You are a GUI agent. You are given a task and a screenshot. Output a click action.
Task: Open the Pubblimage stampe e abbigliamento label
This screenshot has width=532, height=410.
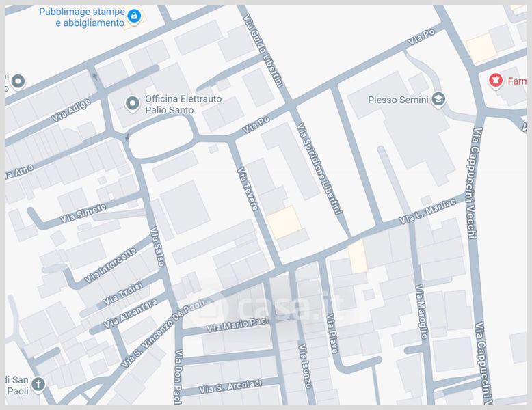(82, 17)
